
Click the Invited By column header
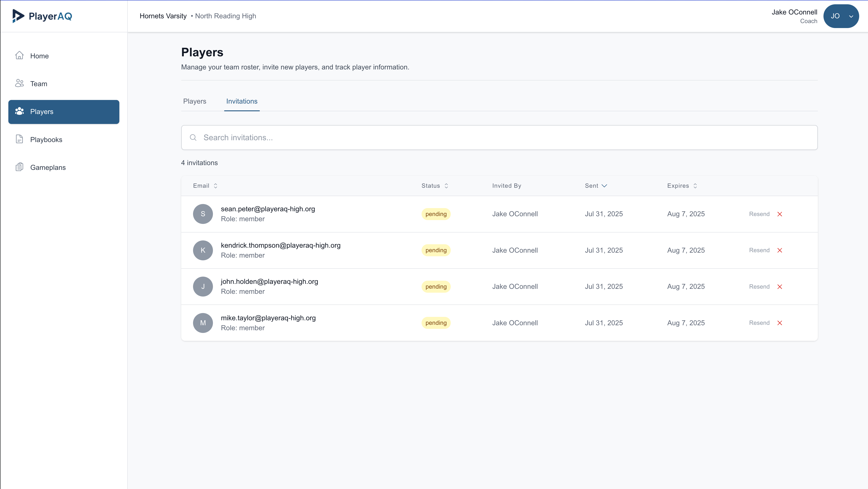[506, 186]
